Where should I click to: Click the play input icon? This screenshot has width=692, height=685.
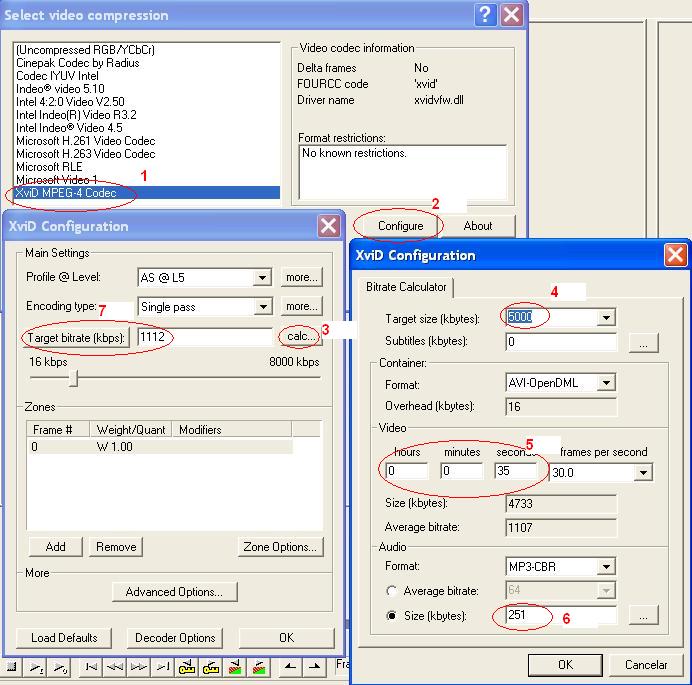pos(35,667)
